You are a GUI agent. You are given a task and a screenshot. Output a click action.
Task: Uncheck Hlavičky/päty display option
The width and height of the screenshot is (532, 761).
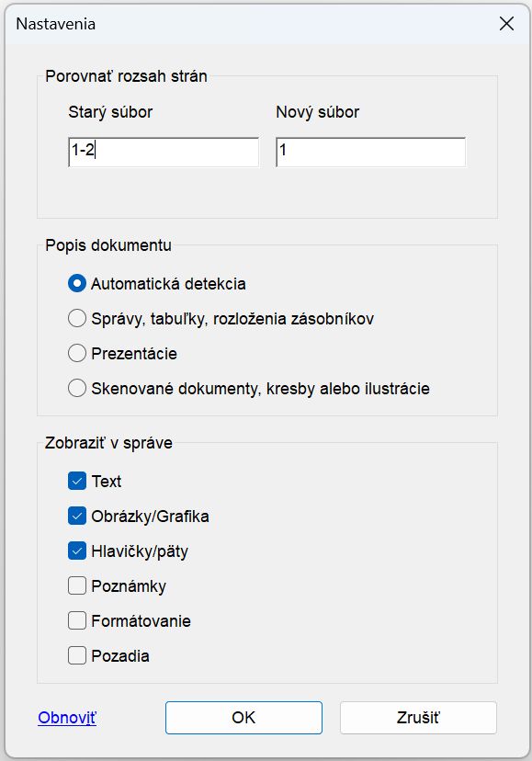coord(76,551)
